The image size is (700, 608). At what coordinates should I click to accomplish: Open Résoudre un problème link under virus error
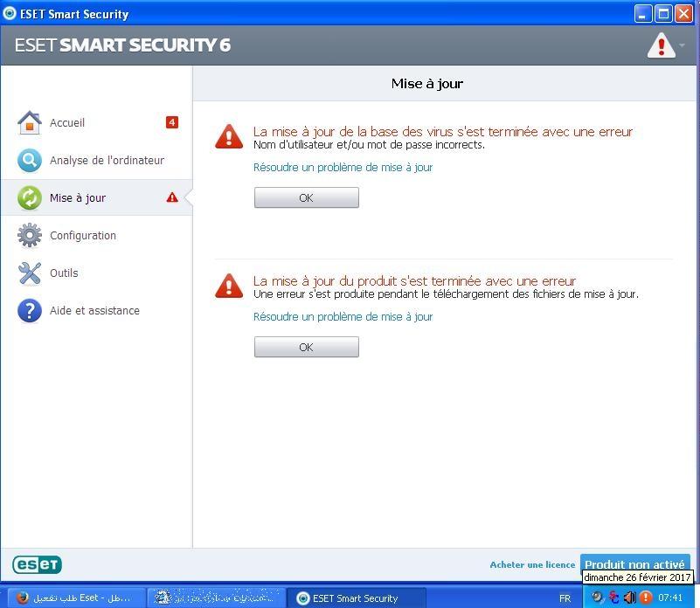point(343,168)
